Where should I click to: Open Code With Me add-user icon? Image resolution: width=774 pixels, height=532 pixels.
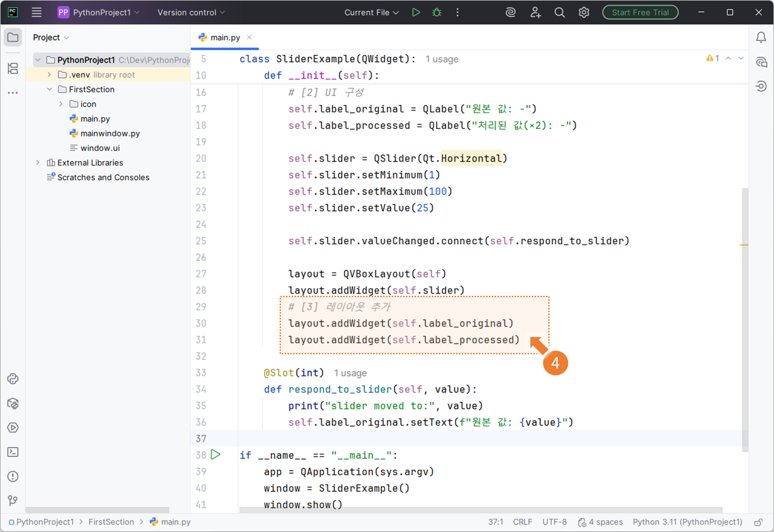535,12
